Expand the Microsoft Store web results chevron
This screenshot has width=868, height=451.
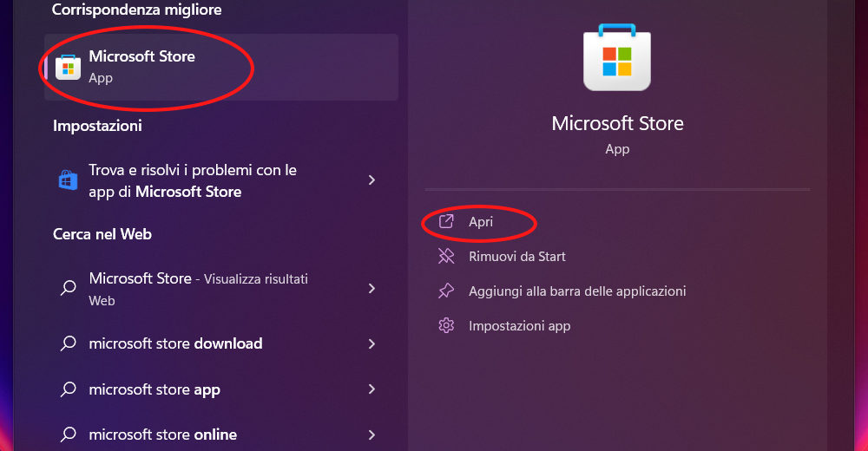tap(372, 288)
